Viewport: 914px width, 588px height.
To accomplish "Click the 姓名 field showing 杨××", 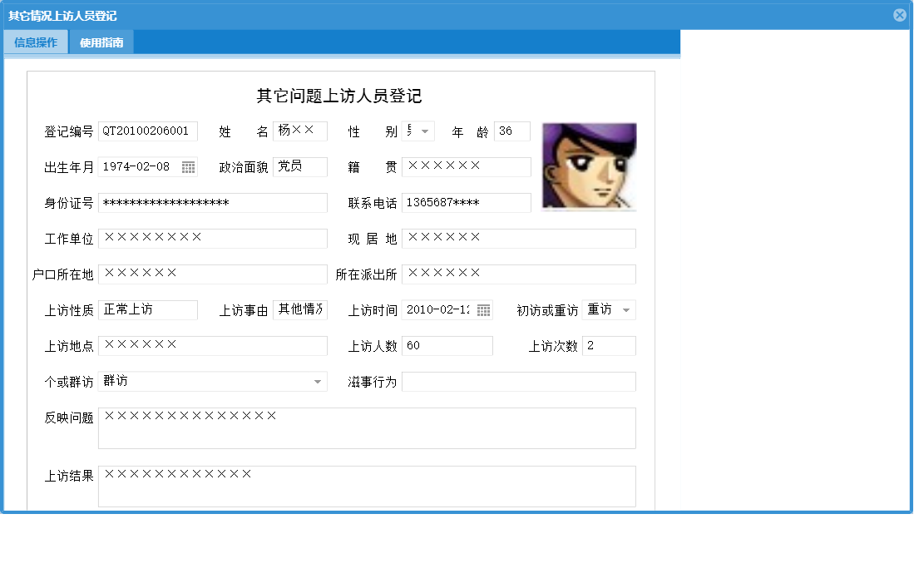I will [x=299, y=131].
